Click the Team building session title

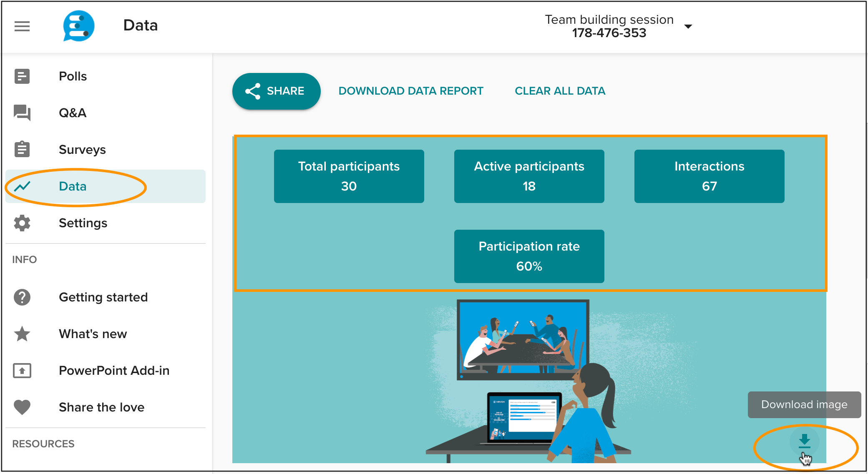click(609, 20)
